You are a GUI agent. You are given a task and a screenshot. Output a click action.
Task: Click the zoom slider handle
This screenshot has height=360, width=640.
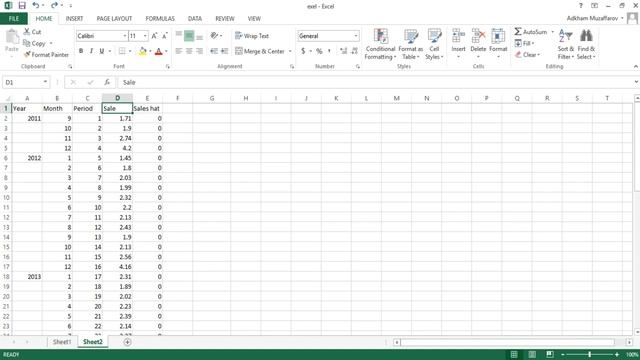(589, 354)
